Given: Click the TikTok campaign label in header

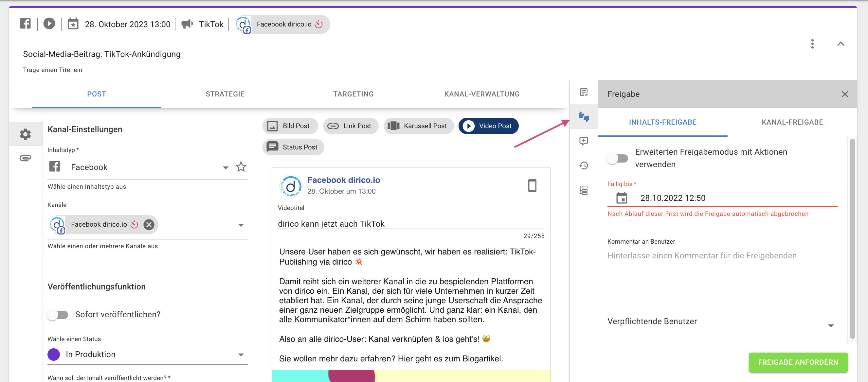Looking at the screenshot, I should [x=211, y=24].
